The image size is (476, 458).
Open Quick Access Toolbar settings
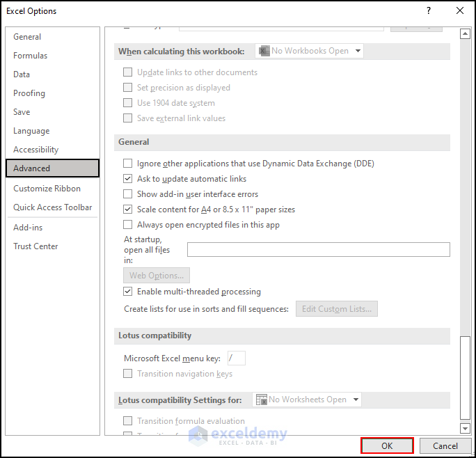pos(52,207)
